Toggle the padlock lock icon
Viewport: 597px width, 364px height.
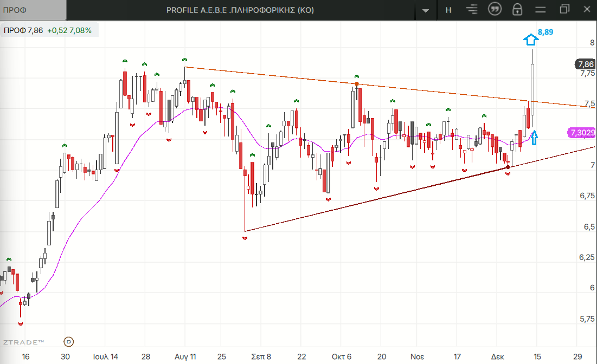517,10
